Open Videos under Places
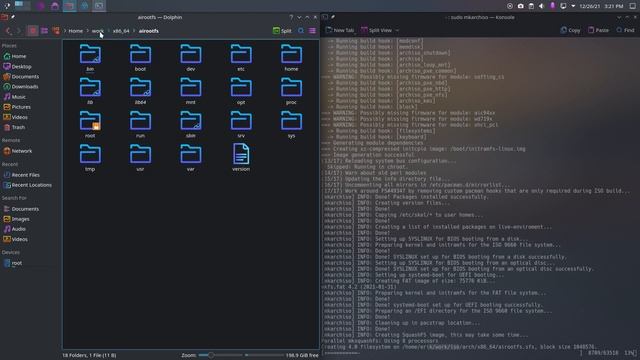The image size is (640, 360). tap(16, 117)
